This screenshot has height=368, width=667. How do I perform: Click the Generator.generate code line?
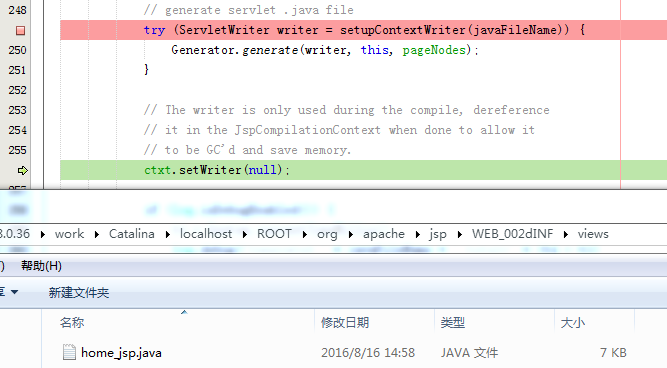(x=325, y=50)
